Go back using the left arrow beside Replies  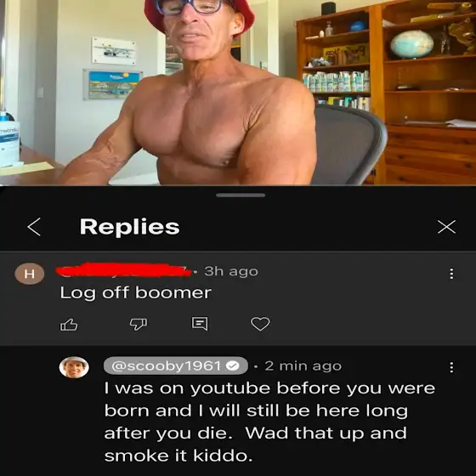34,227
